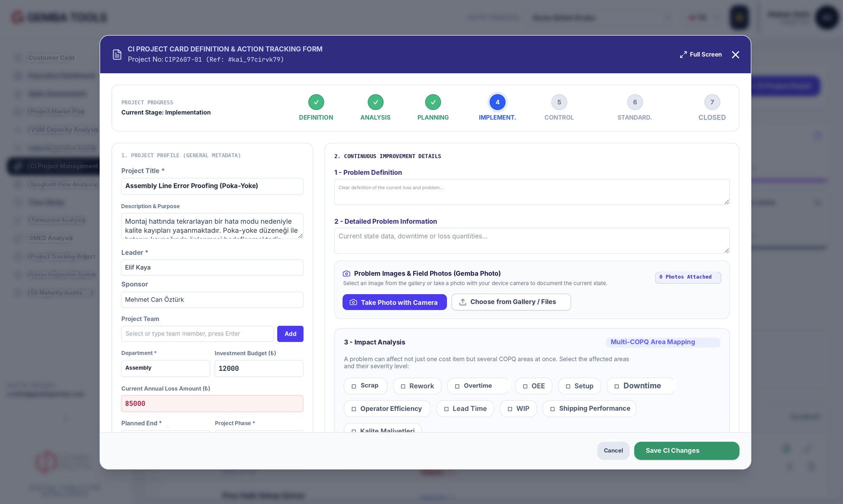843x504 pixels.
Task: Click the Multi-COPQ Area Mapping label
Action: click(663, 342)
